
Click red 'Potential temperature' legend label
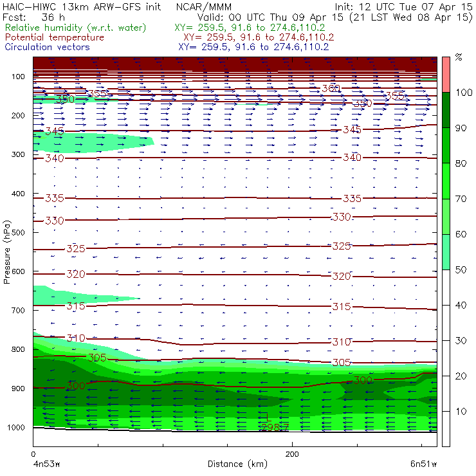point(55,37)
